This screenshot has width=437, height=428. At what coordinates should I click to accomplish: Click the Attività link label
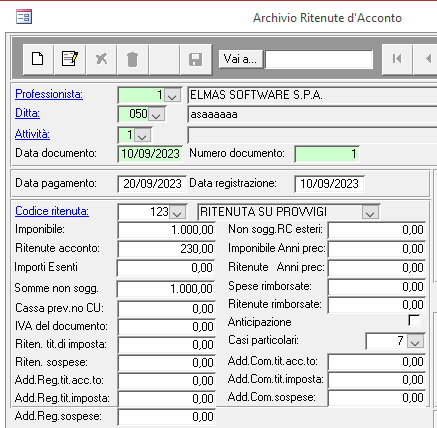(32, 134)
